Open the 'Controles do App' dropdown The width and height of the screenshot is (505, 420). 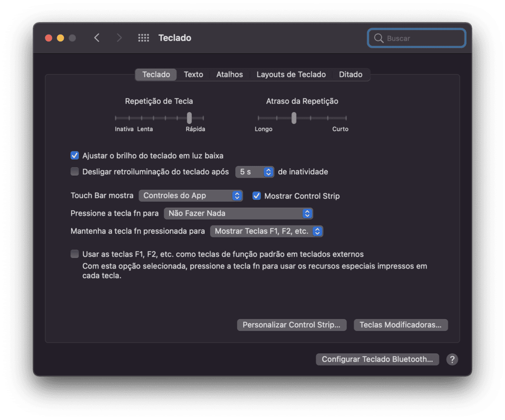pyautogui.click(x=191, y=195)
